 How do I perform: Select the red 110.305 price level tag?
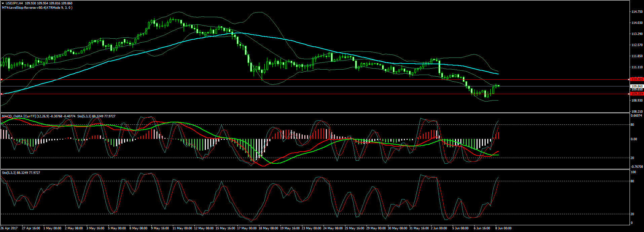pyautogui.click(x=637, y=79)
